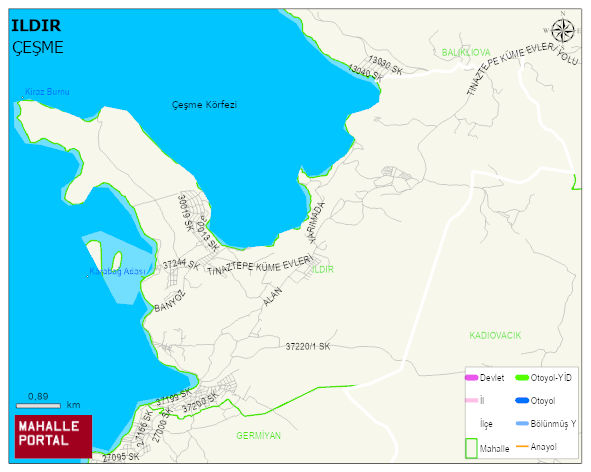Select the Karabağ Adası island label
This screenshot has width=591, height=472.
tap(117, 271)
